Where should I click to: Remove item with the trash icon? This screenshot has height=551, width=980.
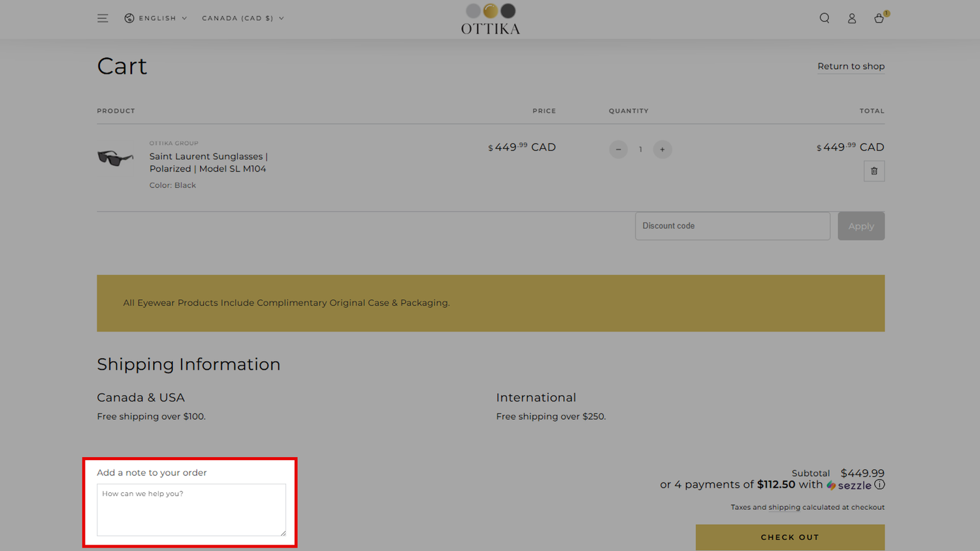874,171
